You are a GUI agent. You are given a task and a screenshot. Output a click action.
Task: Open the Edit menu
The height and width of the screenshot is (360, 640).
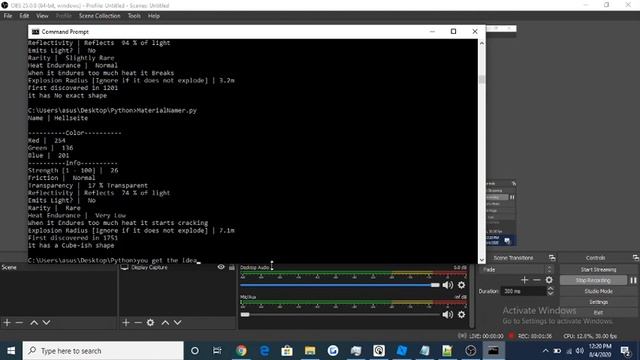pos(24,16)
